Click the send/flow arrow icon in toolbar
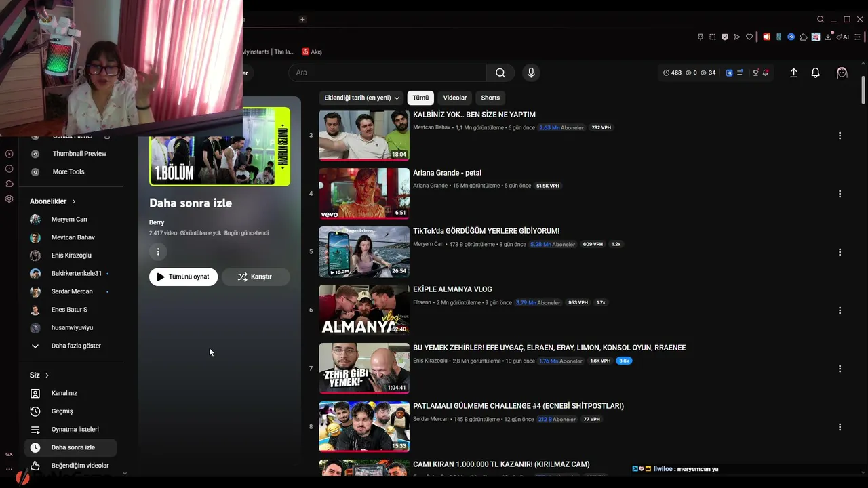 click(737, 37)
